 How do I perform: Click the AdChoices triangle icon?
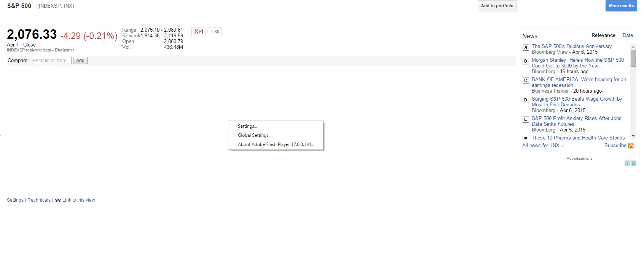pos(628,163)
